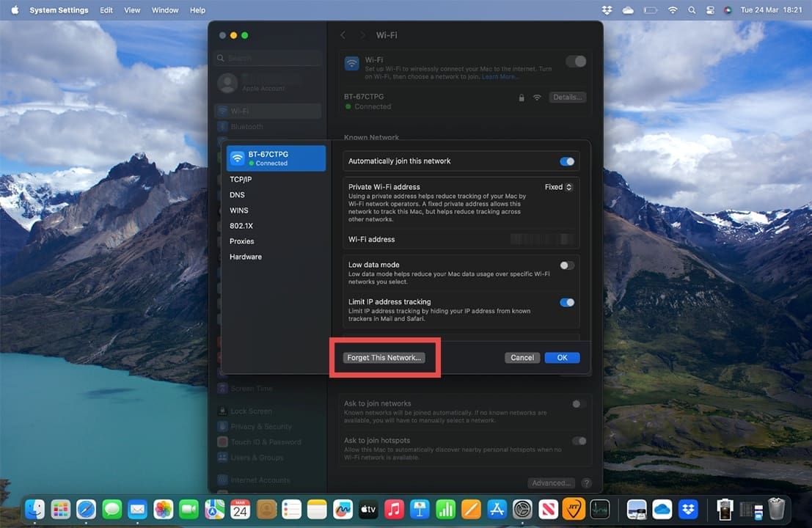Open the Apple TV app in the Dock
This screenshot has width=812, height=528.
(368, 510)
